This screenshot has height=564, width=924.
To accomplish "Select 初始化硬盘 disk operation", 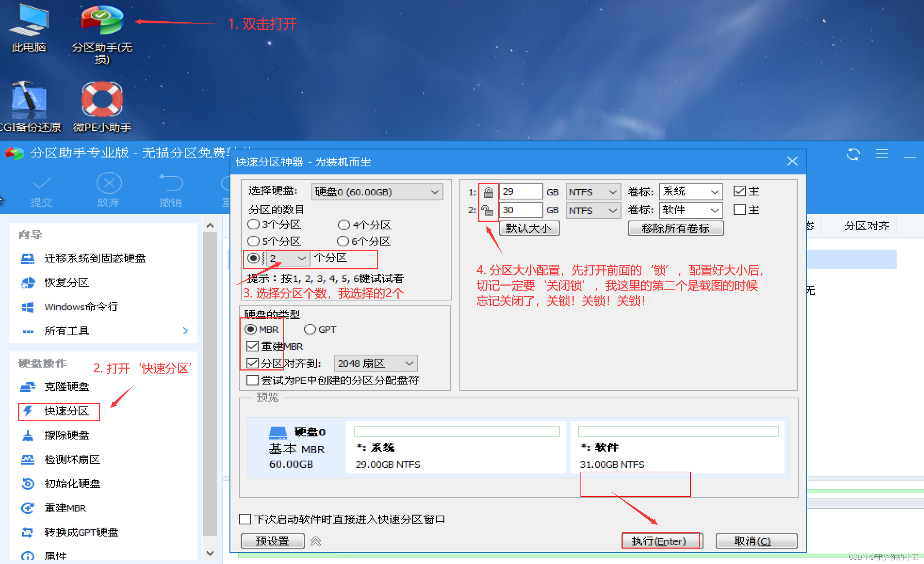I will point(61,484).
